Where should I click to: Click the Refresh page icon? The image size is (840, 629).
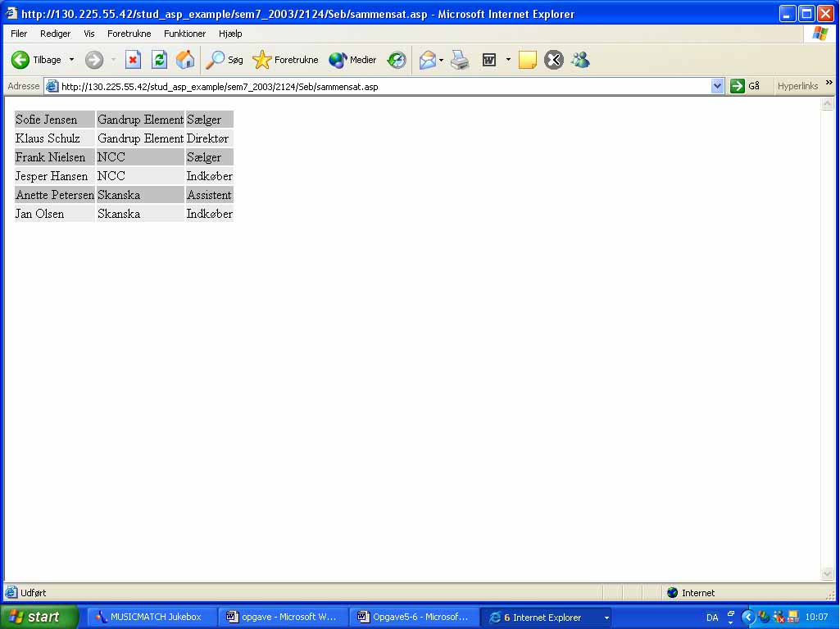point(159,60)
